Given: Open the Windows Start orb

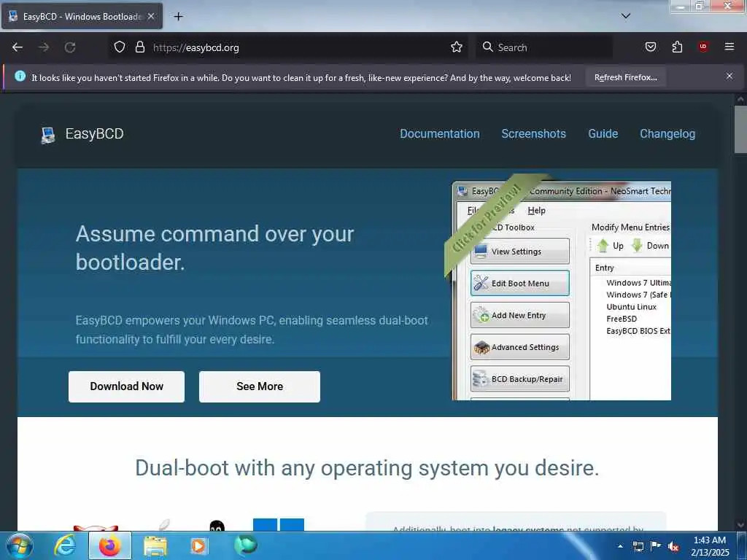Looking at the screenshot, I should coord(20,545).
